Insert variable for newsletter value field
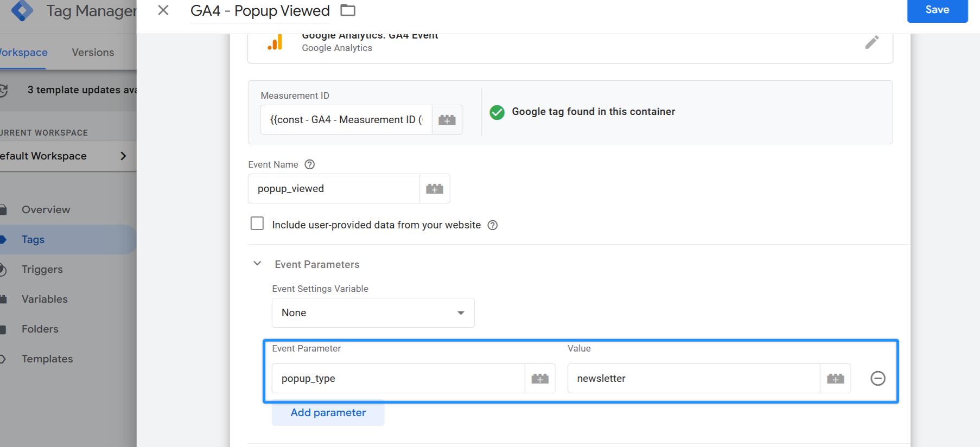 coord(836,379)
